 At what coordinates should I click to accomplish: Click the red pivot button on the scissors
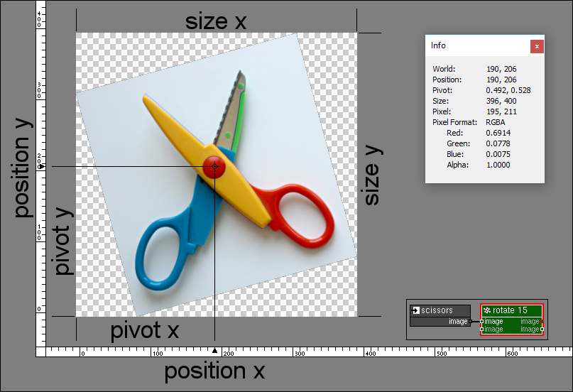[214, 167]
